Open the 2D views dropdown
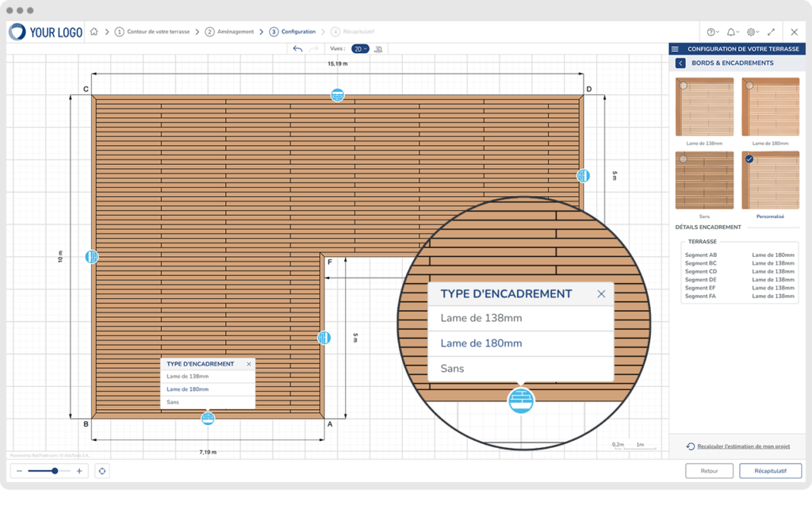The width and height of the screenshot is (812, 517). click(361, 49)
